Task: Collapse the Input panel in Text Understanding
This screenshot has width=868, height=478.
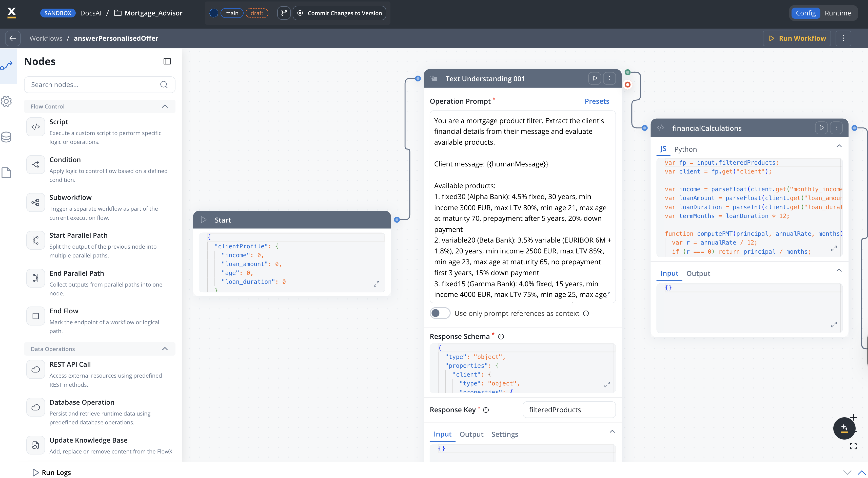Action: click(x=612, y=431)
